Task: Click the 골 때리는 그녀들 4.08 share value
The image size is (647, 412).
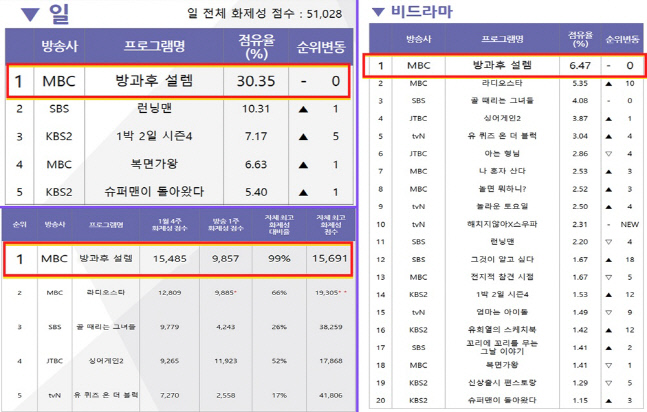Action: (580, 101)
